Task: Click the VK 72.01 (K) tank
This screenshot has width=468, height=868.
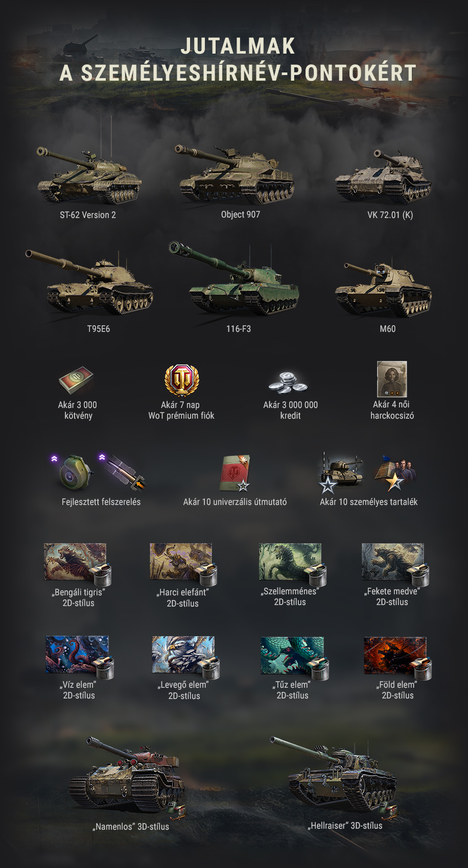Action: click(x=384, y=176)
